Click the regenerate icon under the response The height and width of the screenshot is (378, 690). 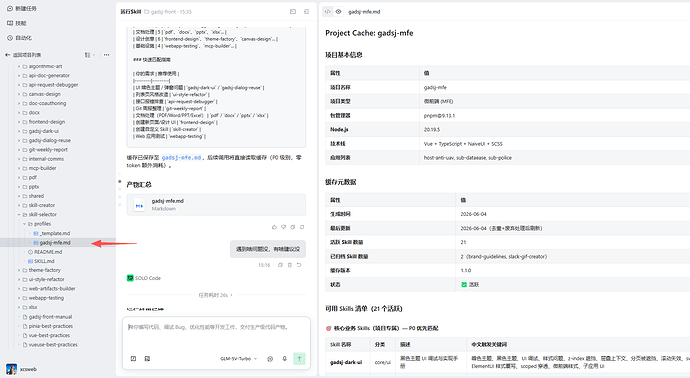click(x=302, y=227)
